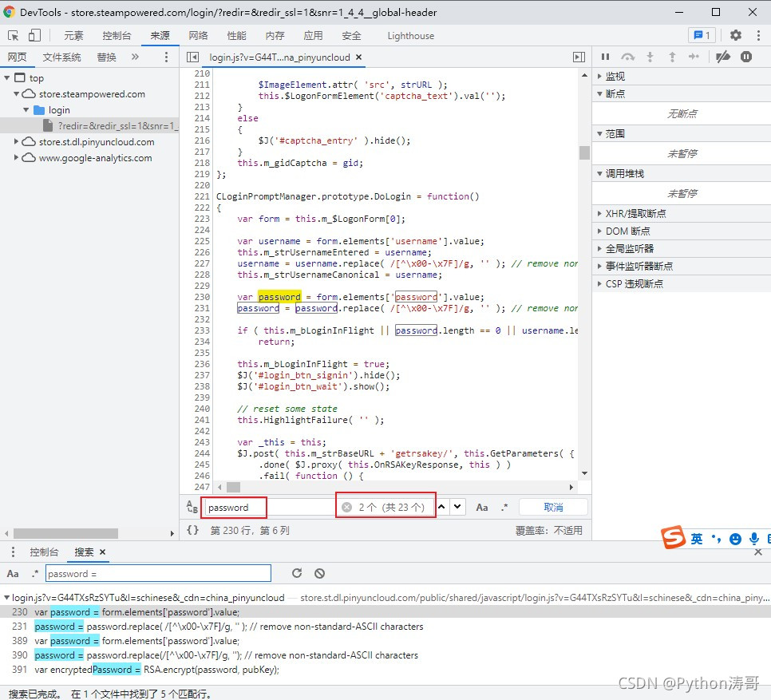The width and height of the screenshot is (771, 700).
Task: Open search result line 391 encryptedPassword
Action: tap(385, 670)
